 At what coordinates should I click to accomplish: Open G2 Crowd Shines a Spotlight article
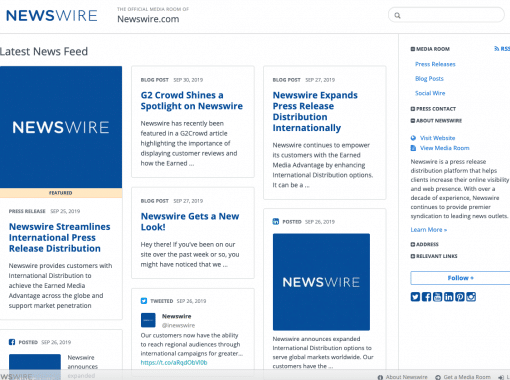click(x=192, y=101)
